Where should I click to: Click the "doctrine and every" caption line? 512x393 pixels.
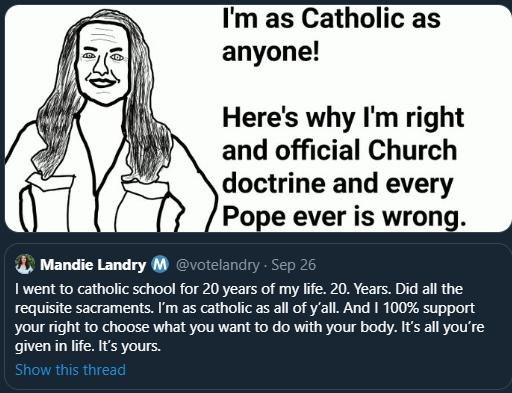(337, 184)
